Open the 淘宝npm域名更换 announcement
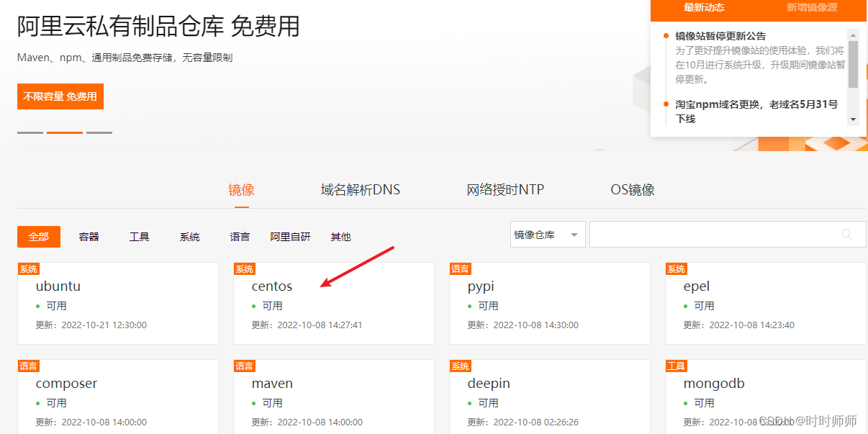This screenshot has width=868, height=434. (x=756, y=112)
